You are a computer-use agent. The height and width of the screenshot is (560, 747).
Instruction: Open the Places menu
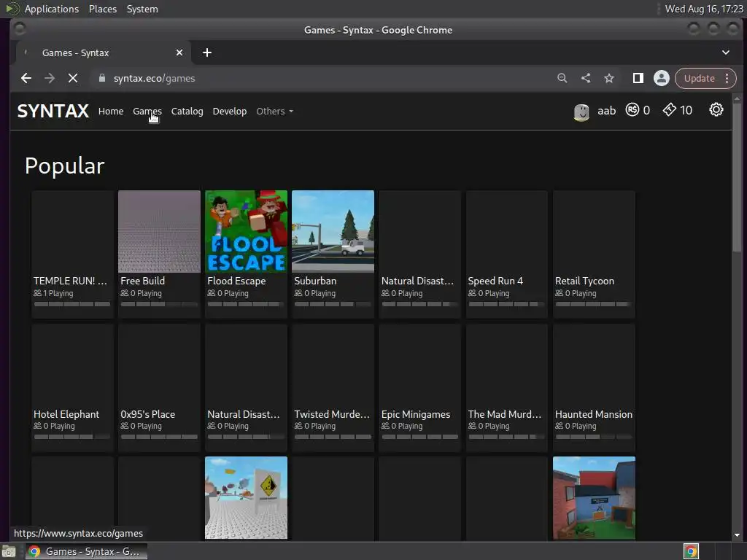tap(103, 9)
